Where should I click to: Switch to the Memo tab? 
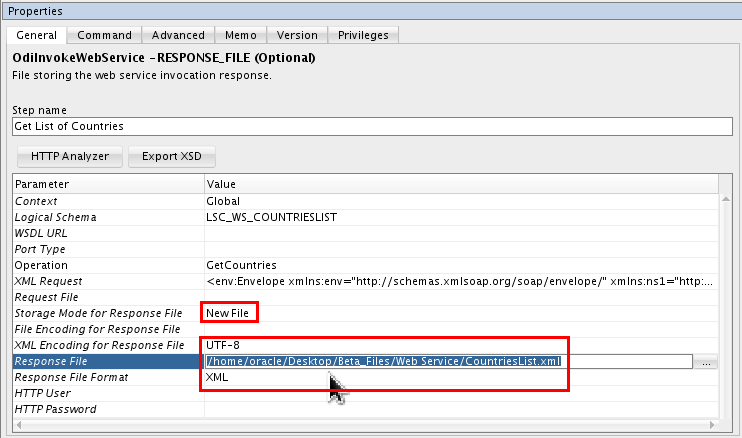point(240,35)
